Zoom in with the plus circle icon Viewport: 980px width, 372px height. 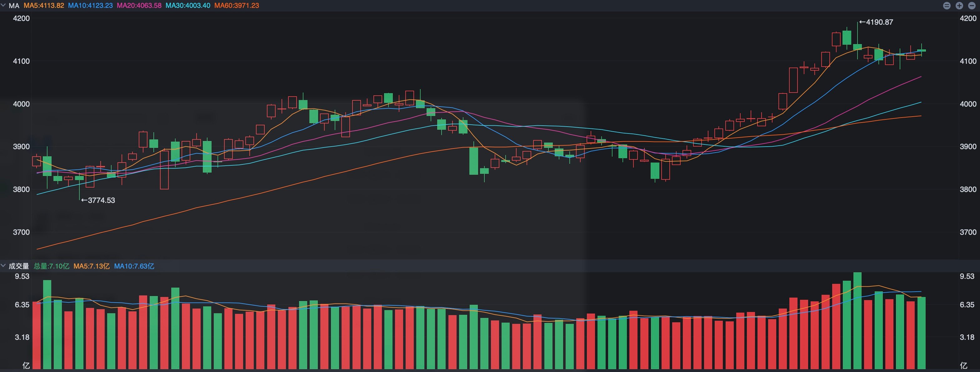pyautogui.click(x=959, y=6)
